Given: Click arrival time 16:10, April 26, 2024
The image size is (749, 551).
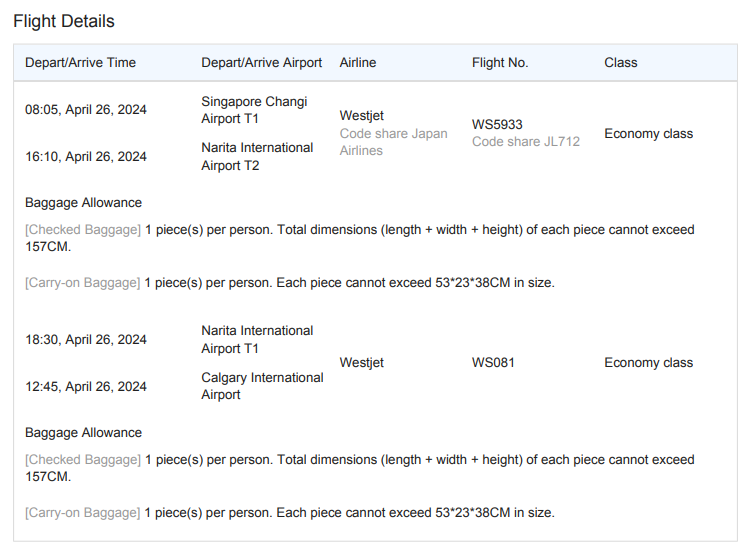Looking at the screenshot, I should click(86, 156).
